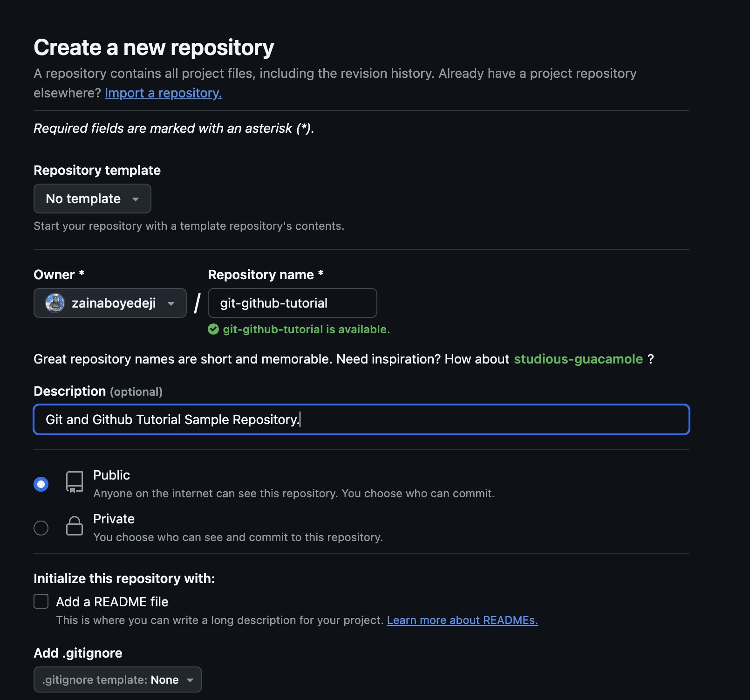The height and width of the screenshot is (700, 750).
Task: Select the Private visibility radio button
Action: pos(41,528)
